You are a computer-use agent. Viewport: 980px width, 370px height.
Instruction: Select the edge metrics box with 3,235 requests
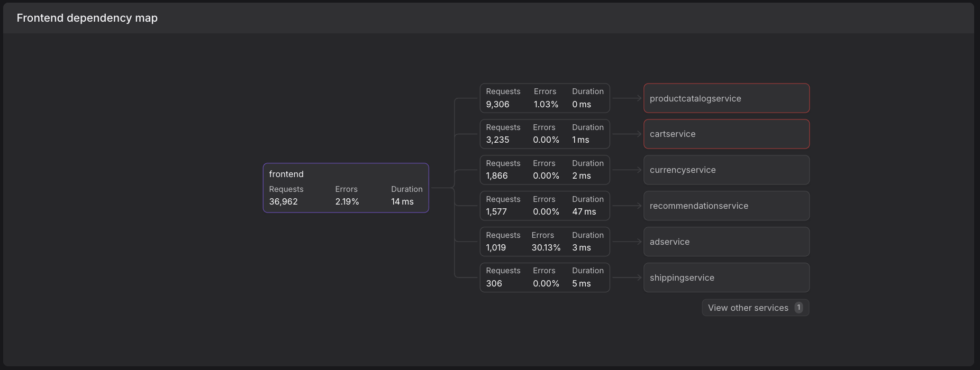pos(545,134)
